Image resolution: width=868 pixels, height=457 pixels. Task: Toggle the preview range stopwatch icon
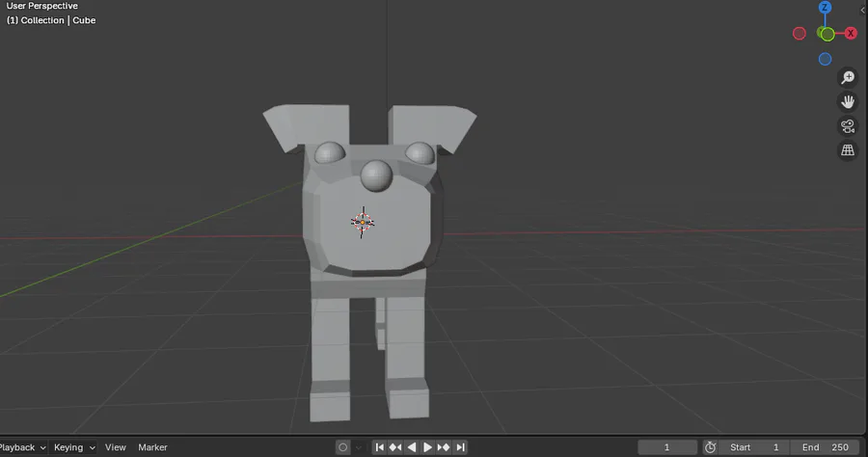point(710,447)
